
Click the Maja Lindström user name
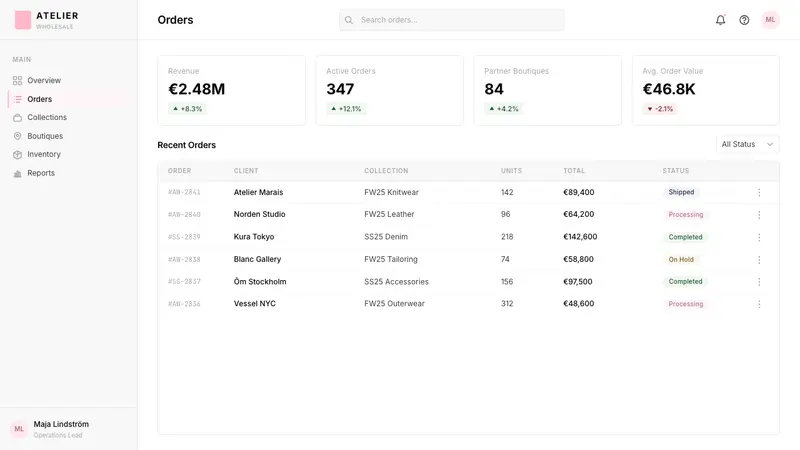(x=61, y=424)
